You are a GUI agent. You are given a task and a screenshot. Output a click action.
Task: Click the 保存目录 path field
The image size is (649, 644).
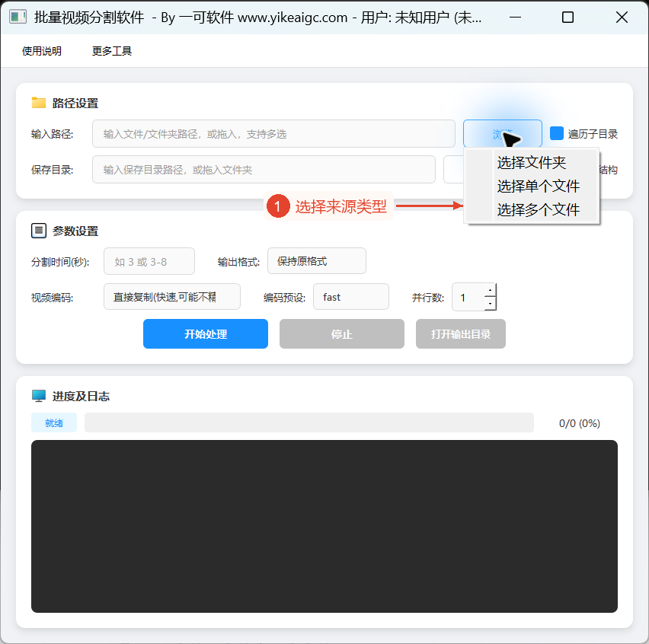point(264,169)
